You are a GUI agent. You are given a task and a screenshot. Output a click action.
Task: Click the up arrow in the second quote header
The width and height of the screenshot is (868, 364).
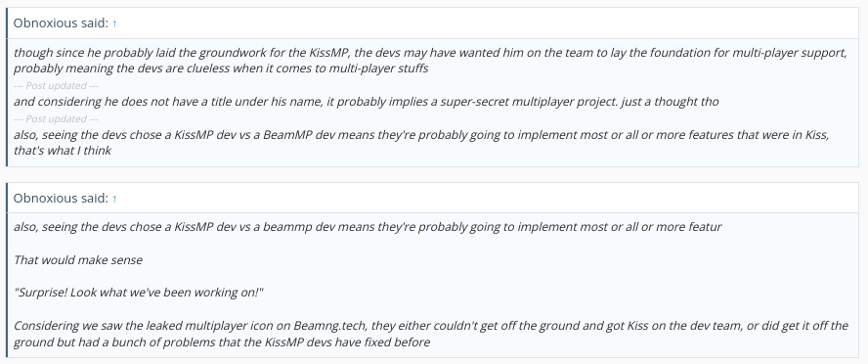tap(114, 199)
